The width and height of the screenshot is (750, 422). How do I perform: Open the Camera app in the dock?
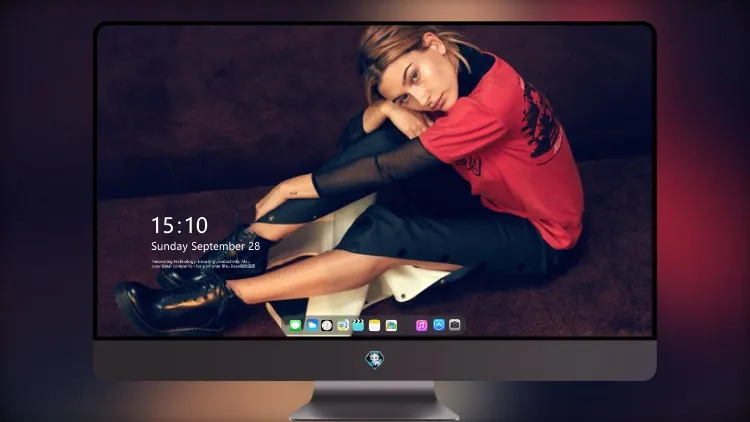[455, 325]
